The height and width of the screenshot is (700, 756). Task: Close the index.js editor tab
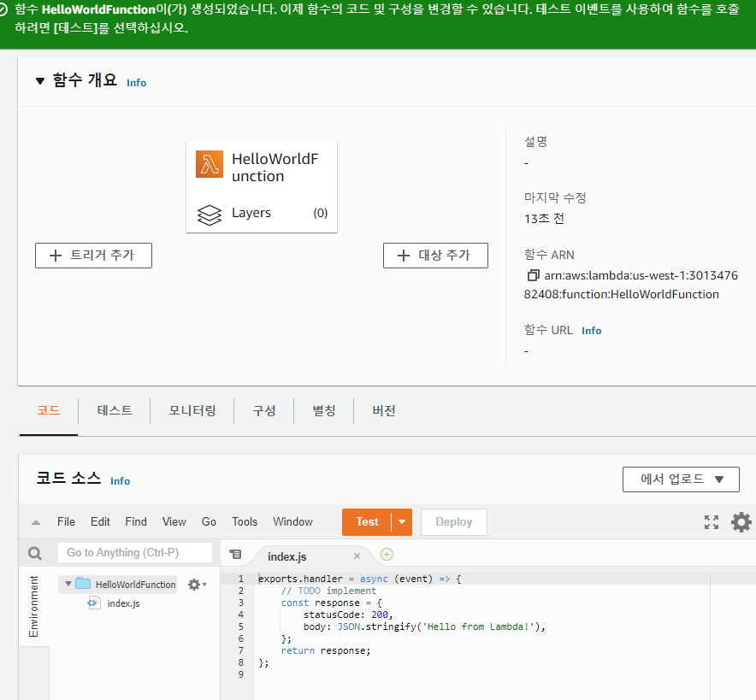(357, 556)
